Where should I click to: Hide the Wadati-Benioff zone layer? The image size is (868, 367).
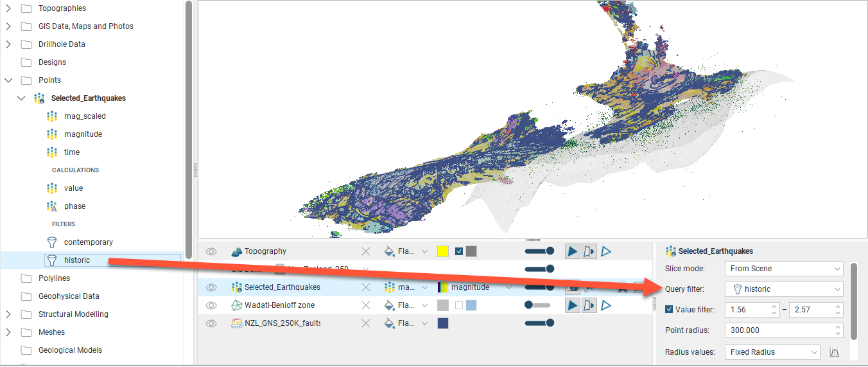(x=211, y=305)
